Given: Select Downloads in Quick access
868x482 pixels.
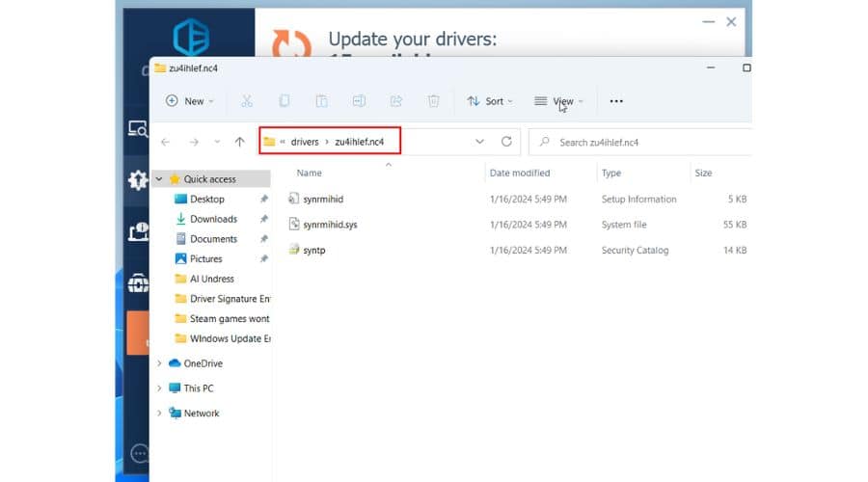Looking at the screenshot, I should [214, 219].
